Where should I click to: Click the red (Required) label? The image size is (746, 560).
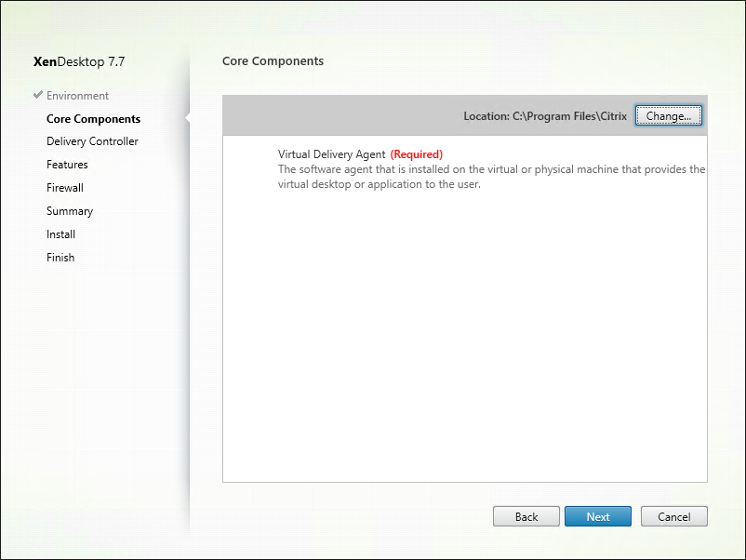(417, 154)
